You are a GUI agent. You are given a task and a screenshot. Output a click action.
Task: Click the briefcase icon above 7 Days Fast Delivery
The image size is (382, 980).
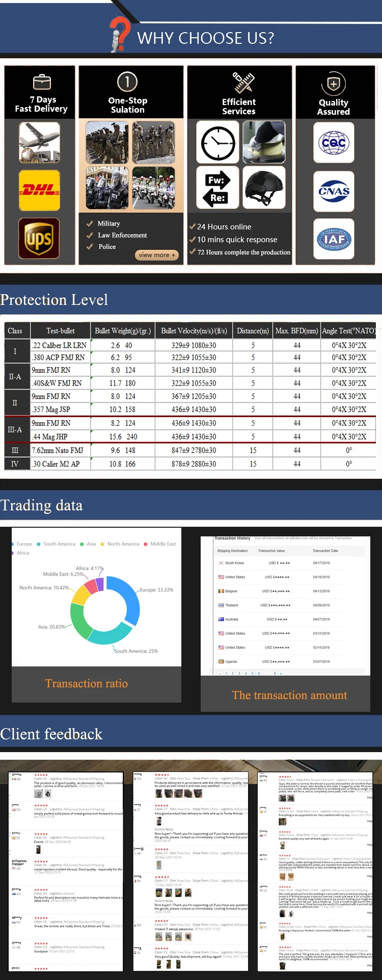(42, 82)
